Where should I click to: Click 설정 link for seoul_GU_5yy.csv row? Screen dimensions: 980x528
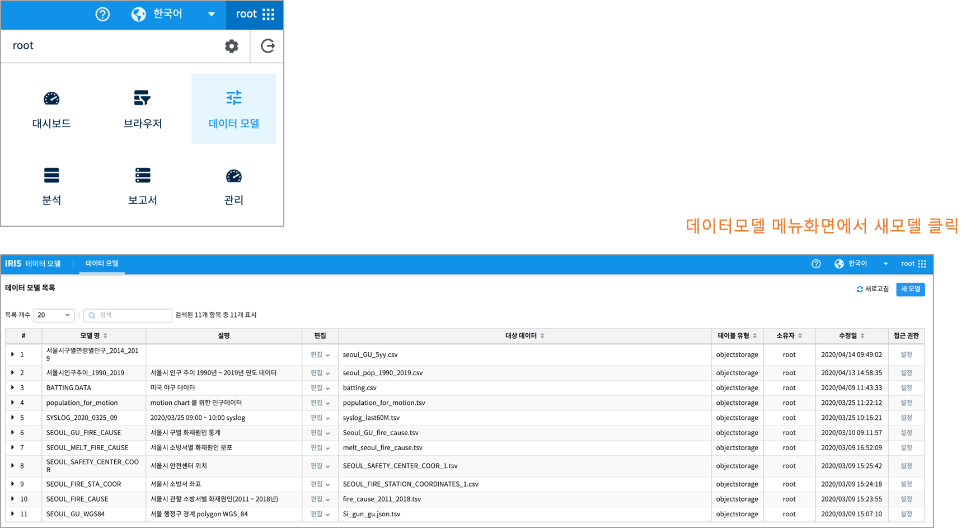[906, 355]
